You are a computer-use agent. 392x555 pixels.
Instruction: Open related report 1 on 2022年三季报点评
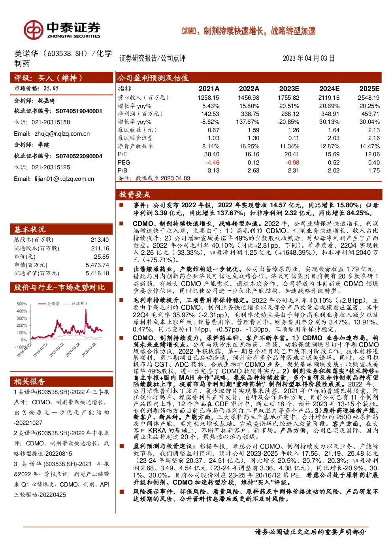coord(62,407)
